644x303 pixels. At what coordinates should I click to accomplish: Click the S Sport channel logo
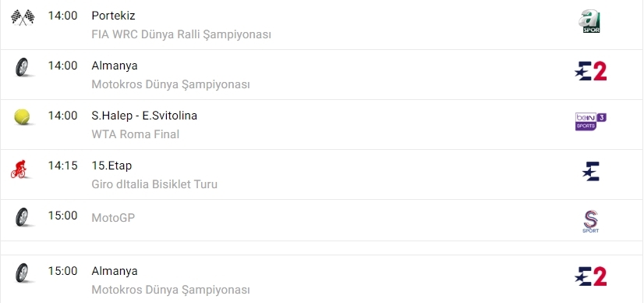point(591,222)
